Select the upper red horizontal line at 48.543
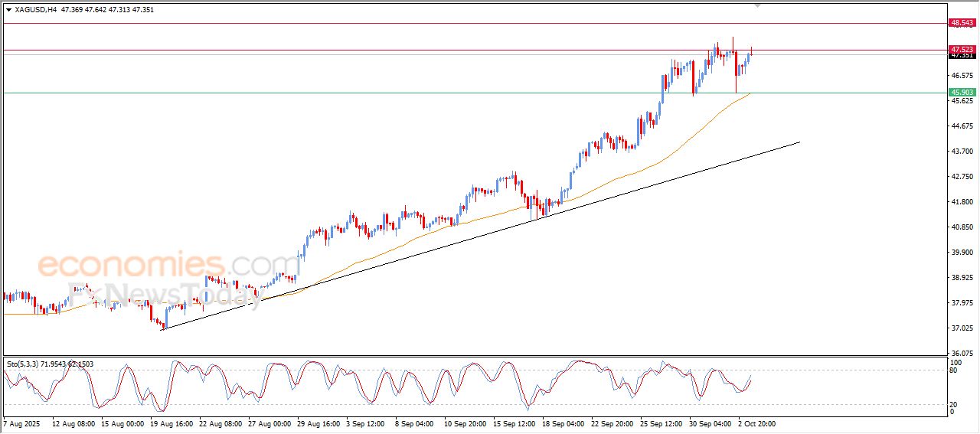 [x=459, y=23]
